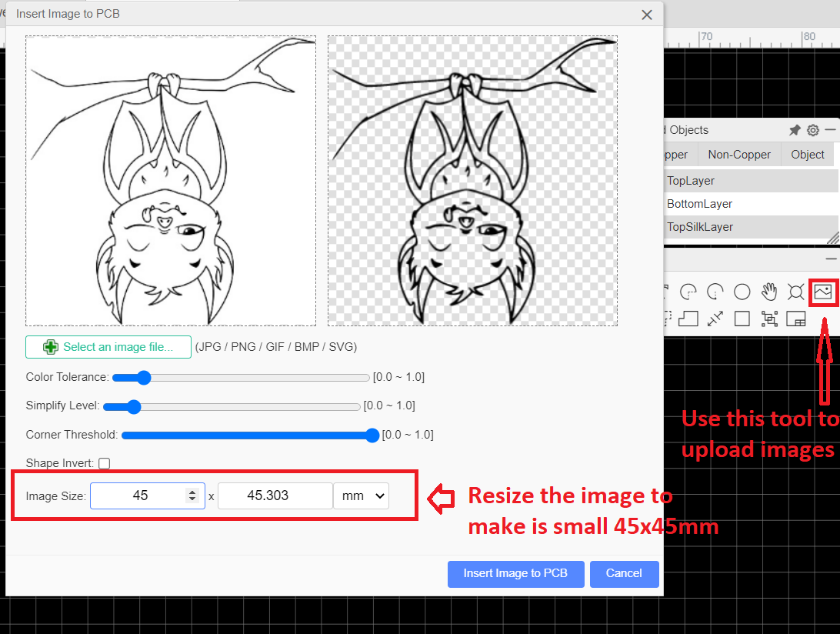Select the Hole tool with crossed circle icon
840x634 pixels.
point(796,292)
